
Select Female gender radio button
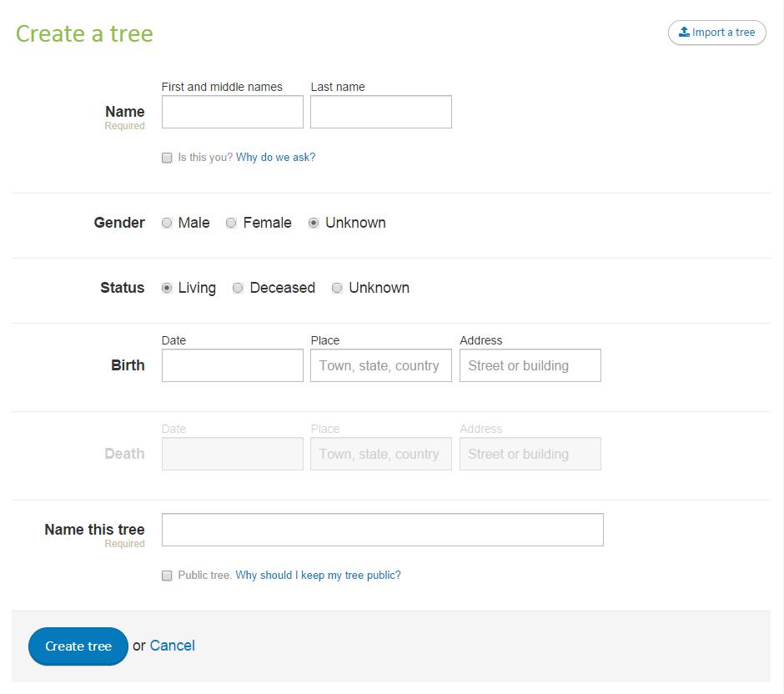[x=231, y=223]
